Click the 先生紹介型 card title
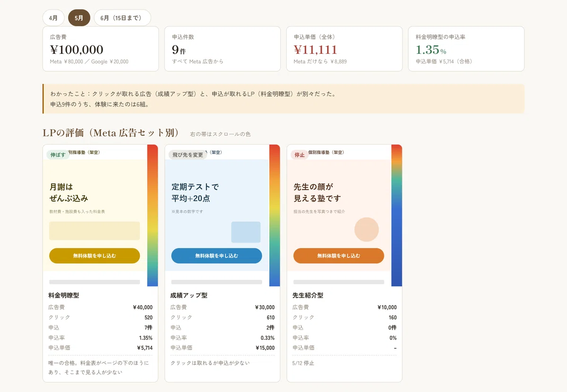 pyautogui.click(x=308, y=295)
